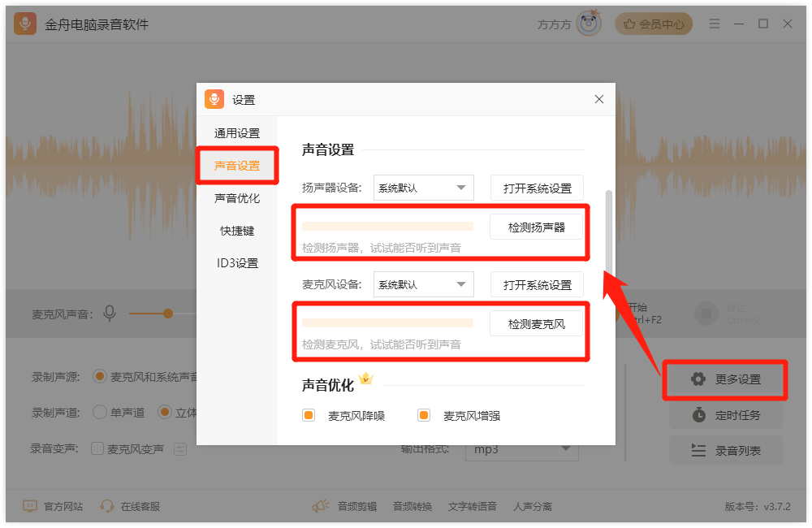Expand 麦克风设备 dropdown
This screenshot has height=528, width=812.
coord(423,284)
